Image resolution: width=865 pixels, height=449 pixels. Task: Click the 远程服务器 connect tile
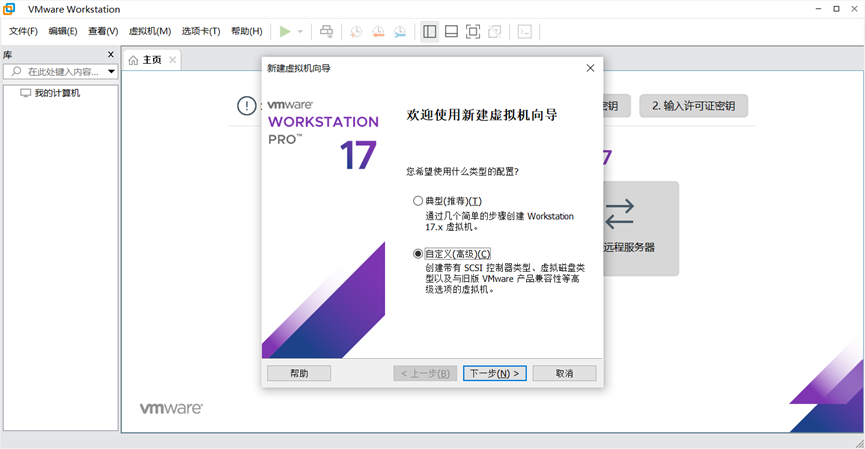click(x=641, y=228)
